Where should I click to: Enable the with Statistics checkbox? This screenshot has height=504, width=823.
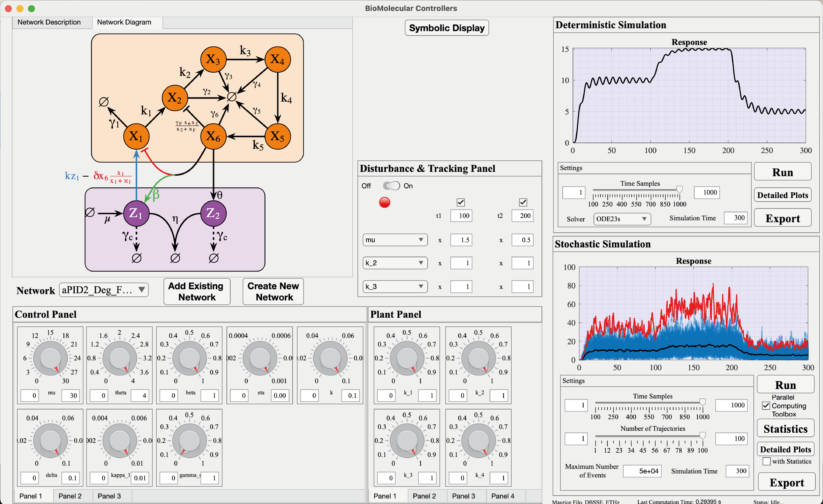coord(766,461)
